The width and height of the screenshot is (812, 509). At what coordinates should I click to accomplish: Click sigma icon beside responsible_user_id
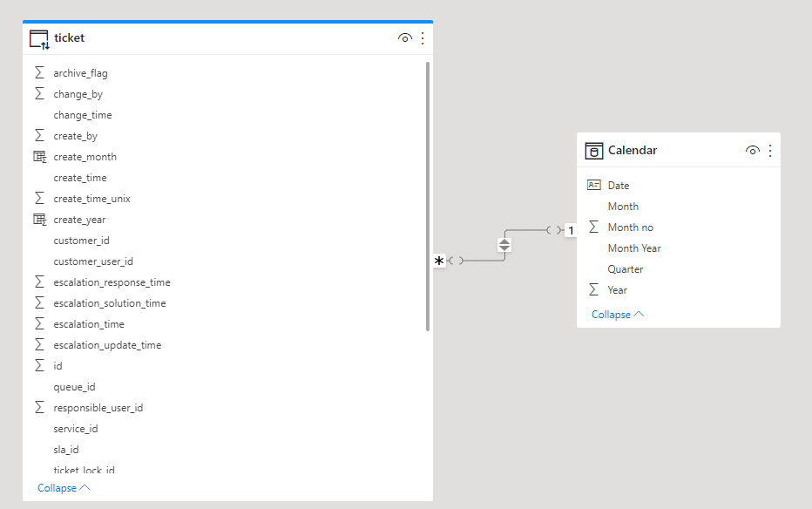[x=39, y=407]
